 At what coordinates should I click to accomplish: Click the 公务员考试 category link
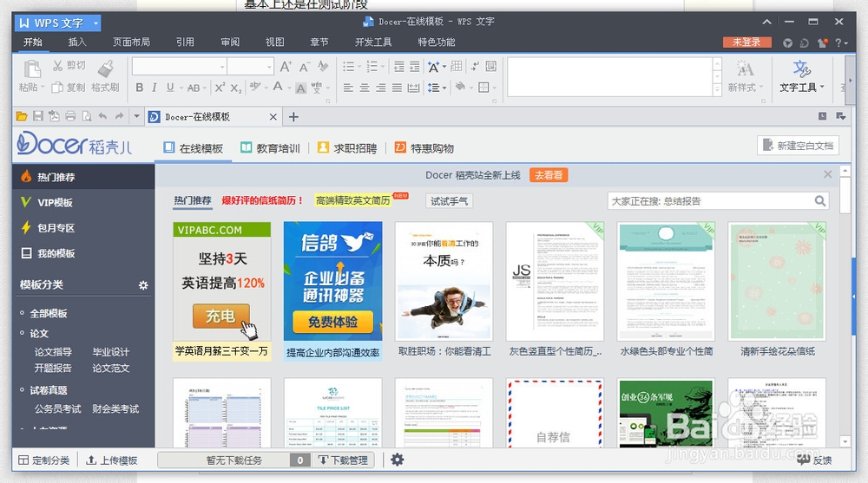pos(57,409)
